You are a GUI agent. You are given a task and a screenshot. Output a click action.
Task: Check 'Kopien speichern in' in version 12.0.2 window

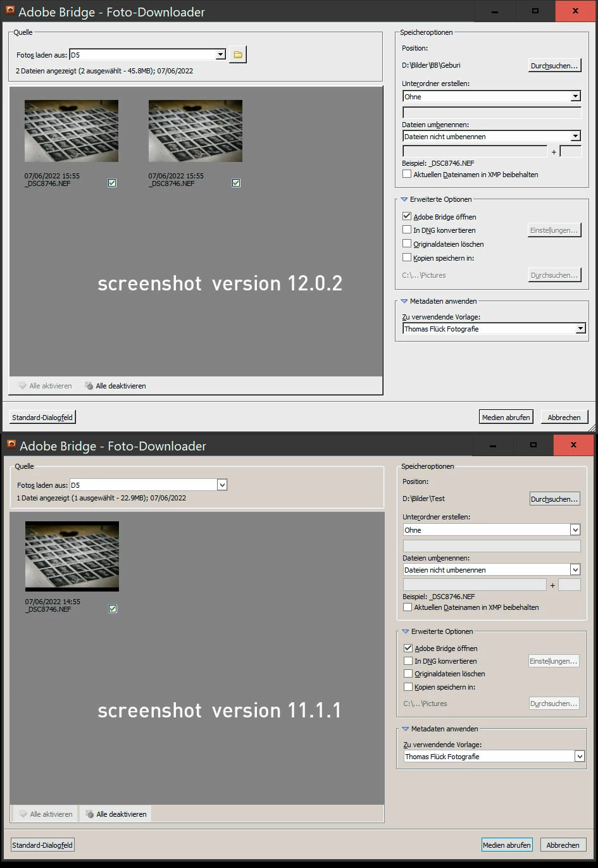click(x=407, y=257)
